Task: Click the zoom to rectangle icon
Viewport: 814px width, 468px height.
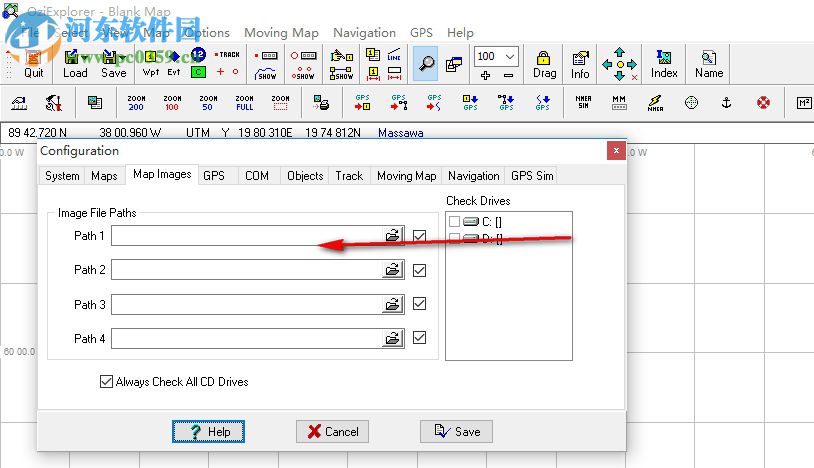Action: 280,103
